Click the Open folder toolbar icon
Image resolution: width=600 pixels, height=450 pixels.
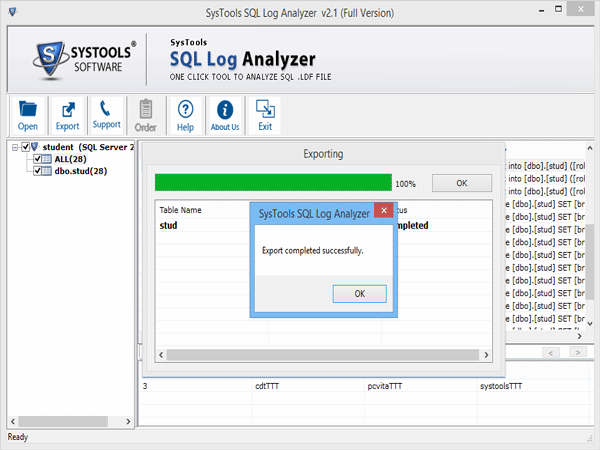tap(28, 115)
